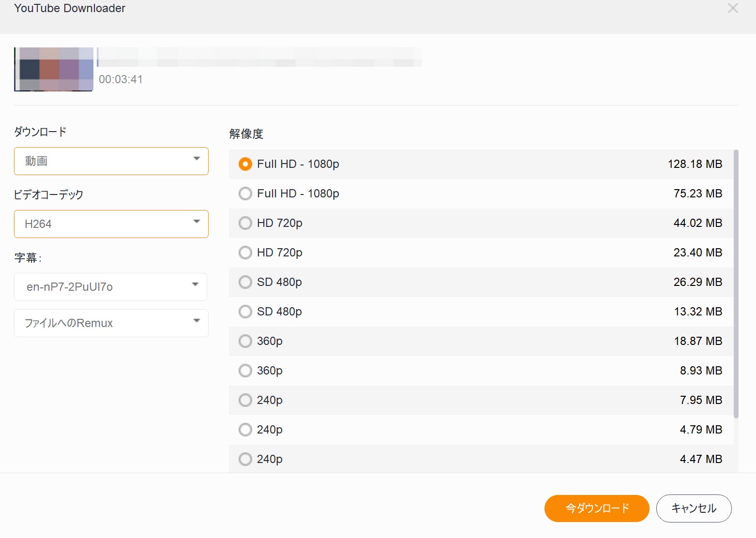Choose Full HD 1080p 75.23 MB option
The image size is (756, 538).
245,194
